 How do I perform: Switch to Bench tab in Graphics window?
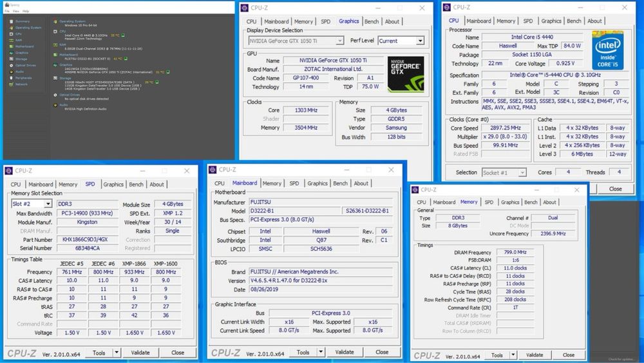372,21
